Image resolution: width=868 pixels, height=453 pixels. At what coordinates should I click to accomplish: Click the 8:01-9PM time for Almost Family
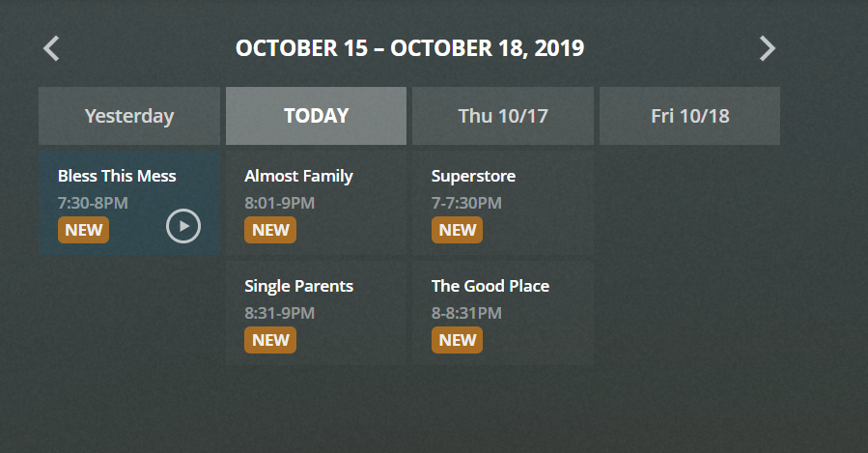pyautogui.click(x=279, y=203)
